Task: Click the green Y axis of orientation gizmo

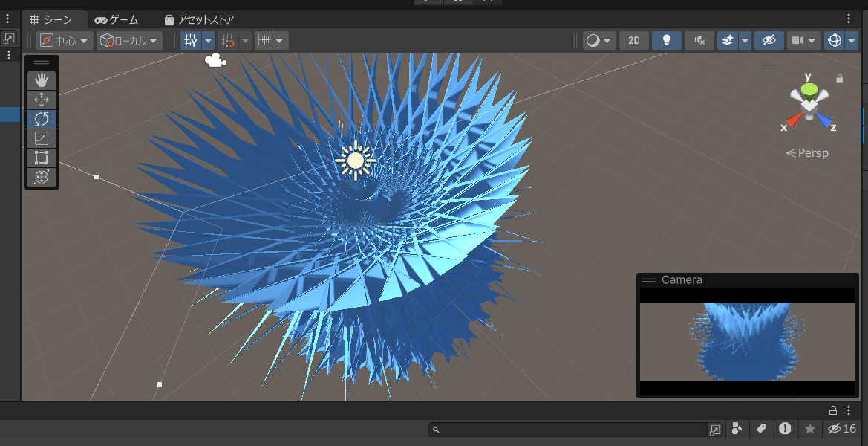Action: [x=809, y=88]
